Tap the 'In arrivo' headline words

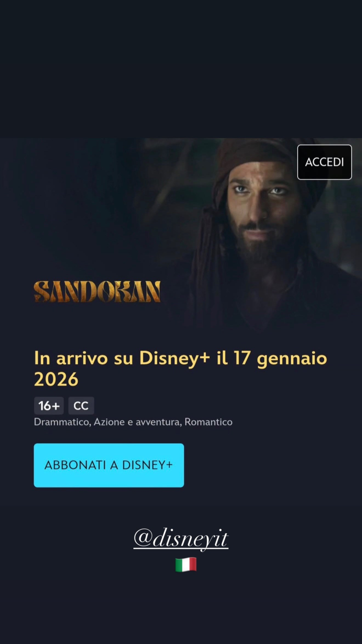coord(71,358)
